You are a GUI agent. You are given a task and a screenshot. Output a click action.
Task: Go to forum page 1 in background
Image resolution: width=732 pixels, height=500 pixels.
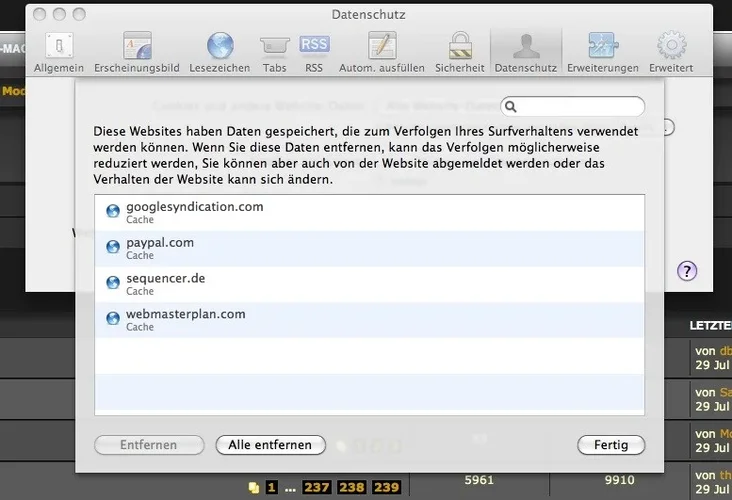(x=271, y=488)
